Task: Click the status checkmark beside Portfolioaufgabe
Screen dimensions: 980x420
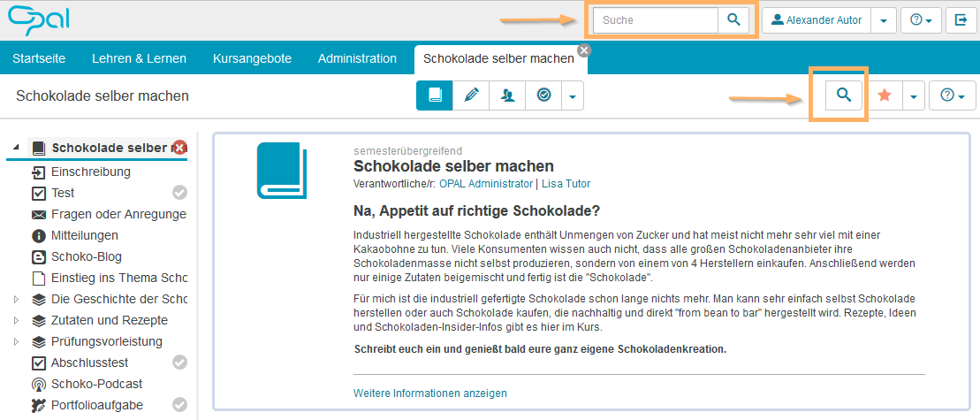Action: point(180,405)
